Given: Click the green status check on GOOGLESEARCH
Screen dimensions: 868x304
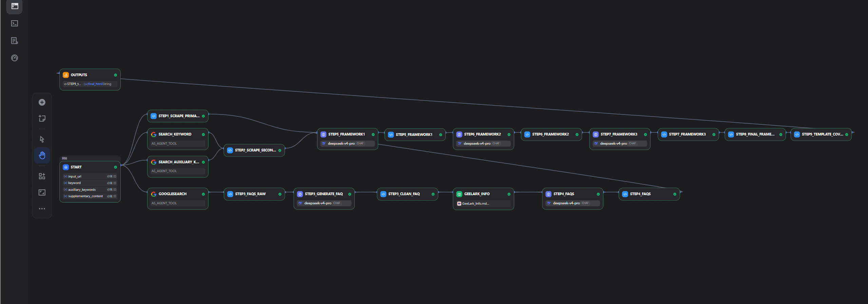Looking at the screenshot, I should (x=203, y=194).
